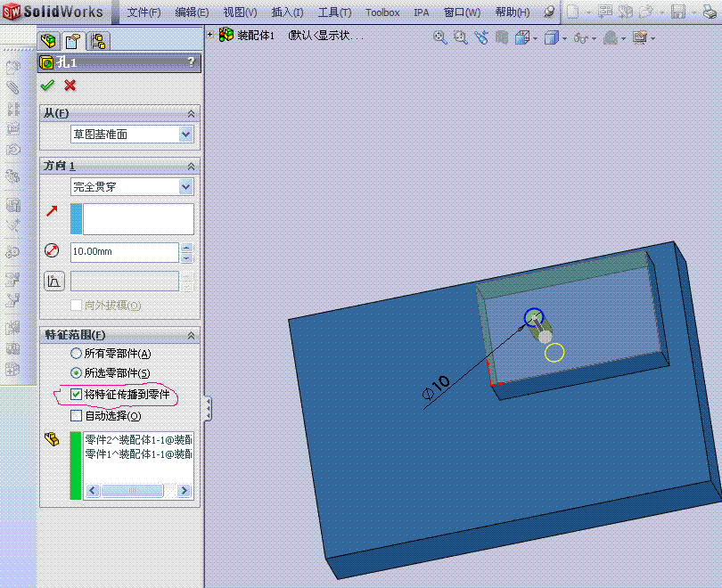Click the panel collapse handle beside viewport
722x588 pixels.
[208, 409]
